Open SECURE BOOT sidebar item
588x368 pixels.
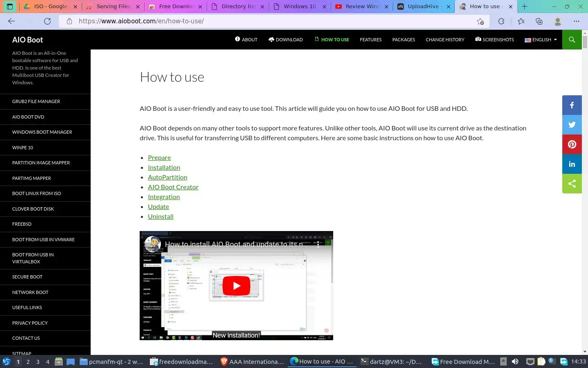(x=45, y=277)
